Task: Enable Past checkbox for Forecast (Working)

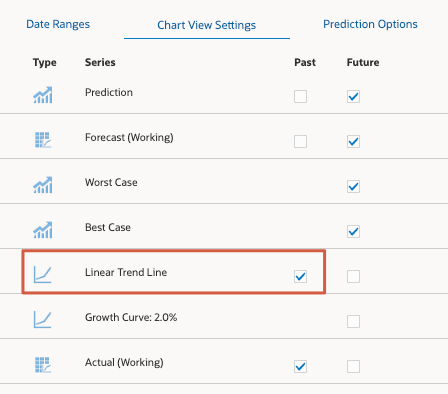Action: click(x=300, y=142)
